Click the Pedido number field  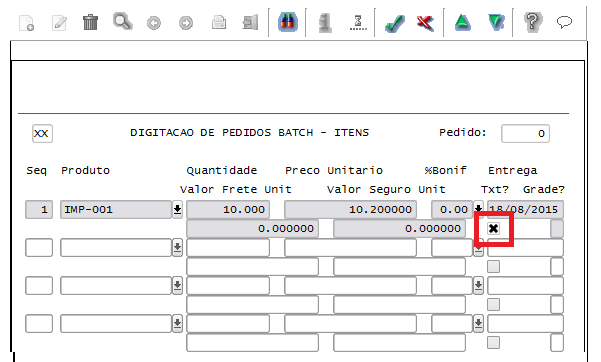tap(525, 133)
